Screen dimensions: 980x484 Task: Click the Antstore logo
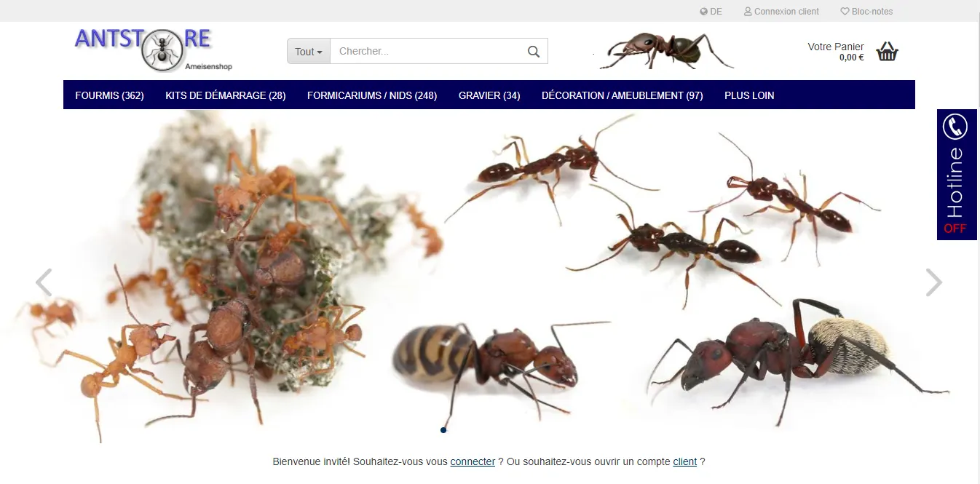point(153,49)
